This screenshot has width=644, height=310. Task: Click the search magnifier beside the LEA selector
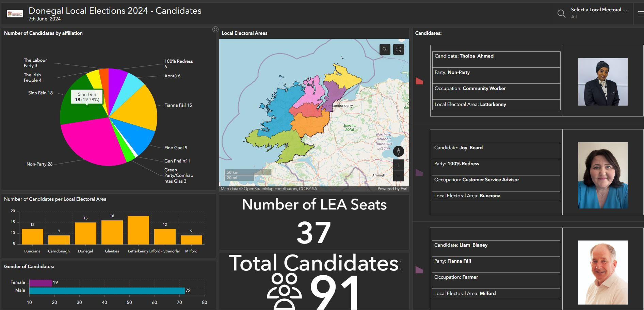(561, 14)
